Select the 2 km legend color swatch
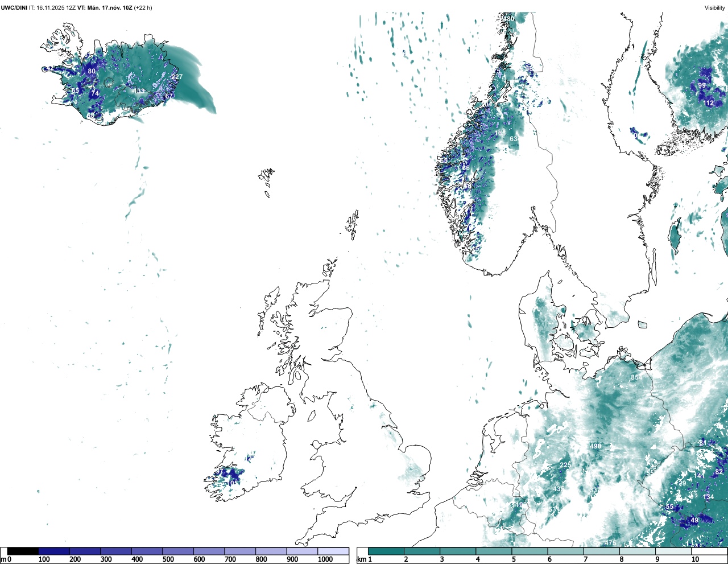 [422, 551]
